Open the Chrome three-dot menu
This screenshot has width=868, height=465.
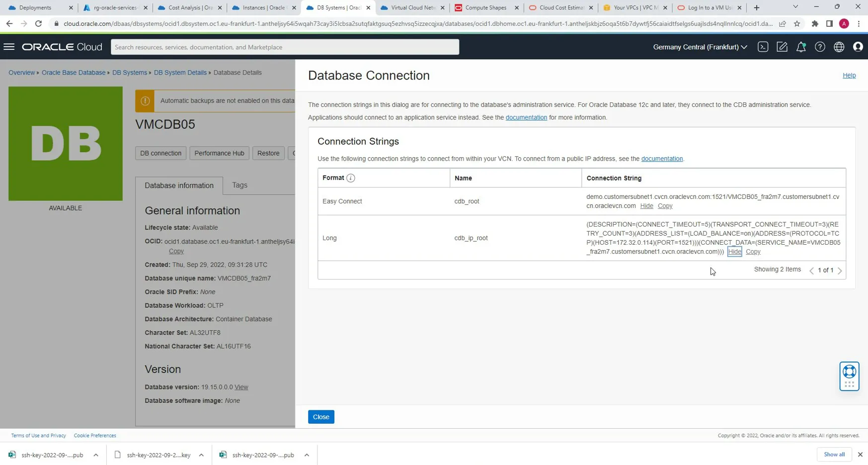(x=859, y=24)
